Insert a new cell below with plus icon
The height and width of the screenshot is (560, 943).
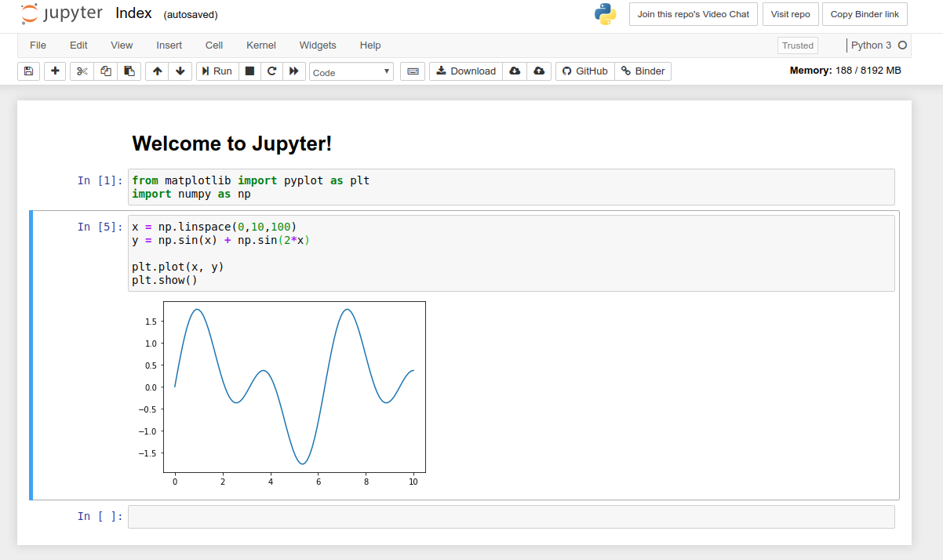(54, 71)
